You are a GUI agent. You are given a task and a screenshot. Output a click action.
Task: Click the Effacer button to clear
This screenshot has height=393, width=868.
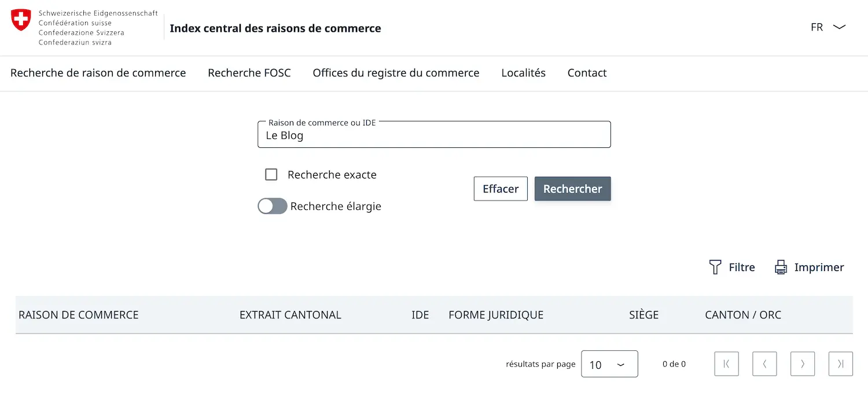coord(500,188)
